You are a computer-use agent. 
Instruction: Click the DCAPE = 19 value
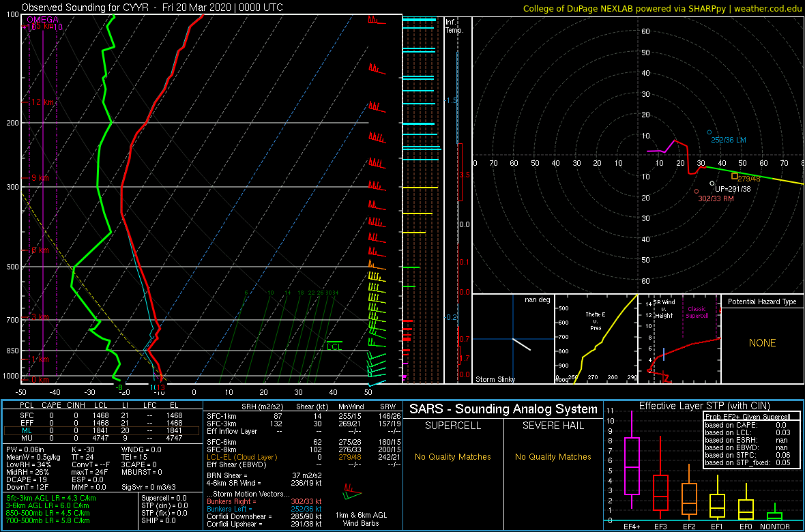(x=26, y=479)
